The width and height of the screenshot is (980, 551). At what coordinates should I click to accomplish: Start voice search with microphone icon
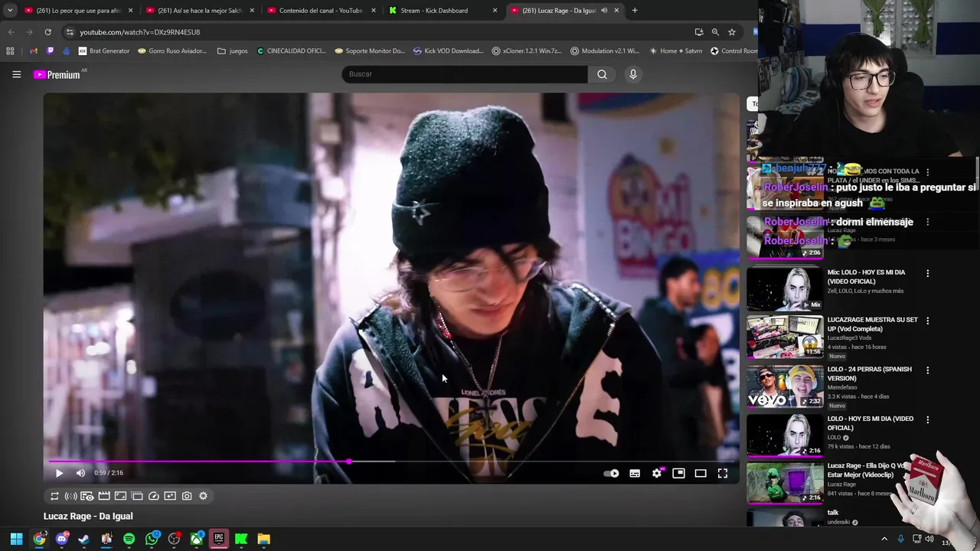tap(632, 74)
